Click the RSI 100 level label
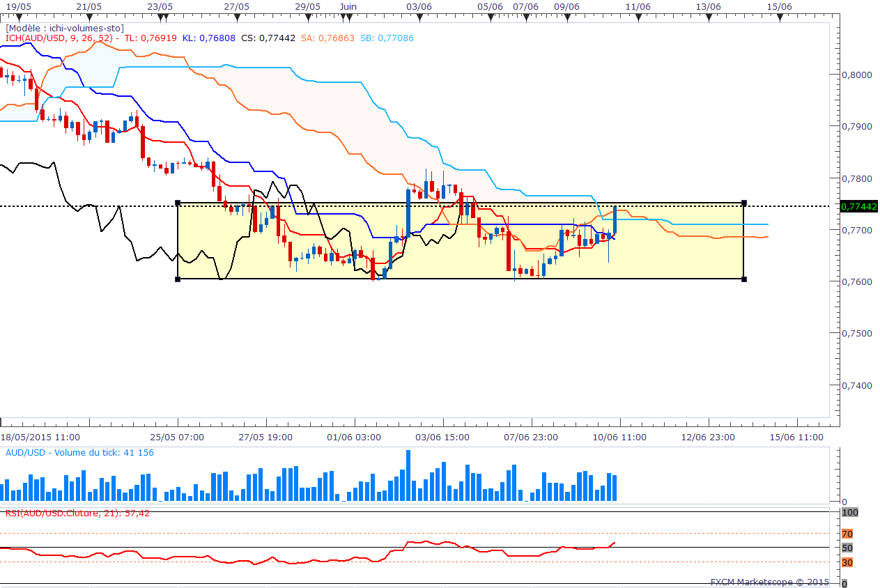The width and height of the screenshot is (880, 588). pos(849,512)
